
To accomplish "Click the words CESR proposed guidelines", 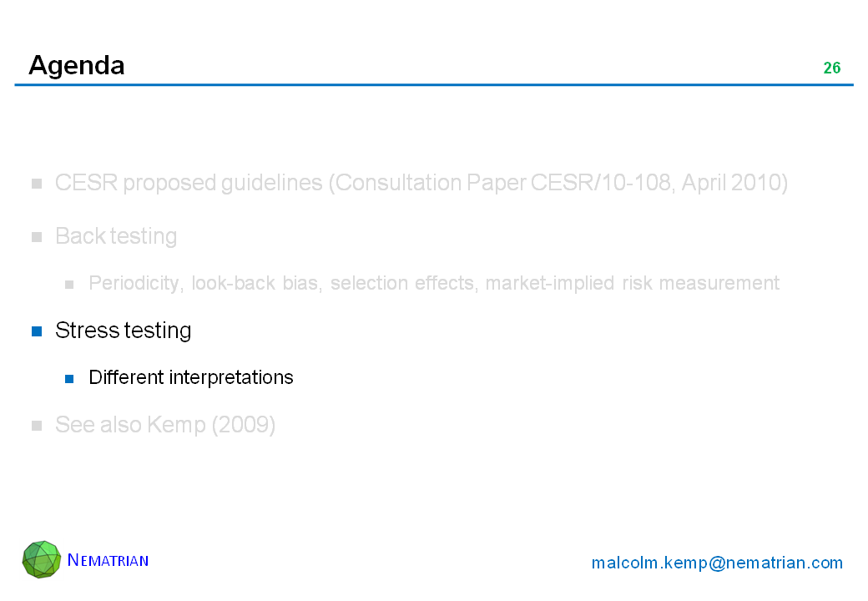I will pyautogui.click(x=189, y=183).
